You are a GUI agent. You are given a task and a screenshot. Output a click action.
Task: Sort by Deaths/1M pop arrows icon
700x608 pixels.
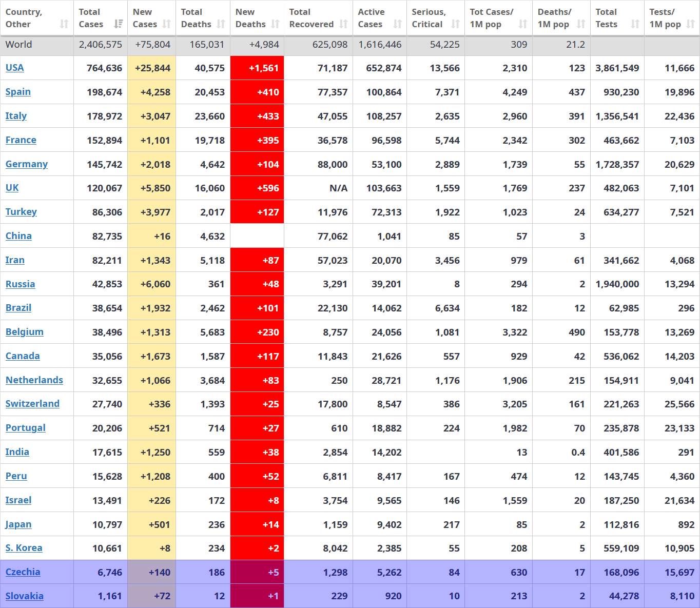(x=580, y=24)
